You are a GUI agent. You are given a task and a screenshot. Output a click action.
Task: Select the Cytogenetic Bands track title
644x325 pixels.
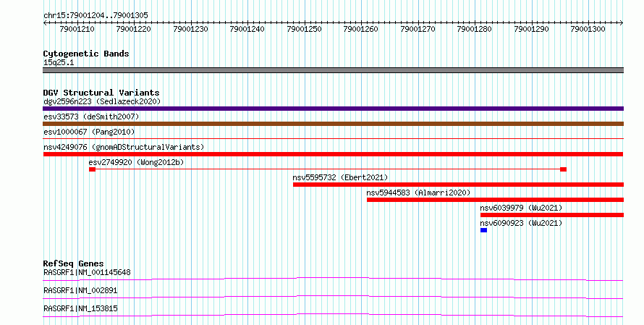(x=86, y=54)
